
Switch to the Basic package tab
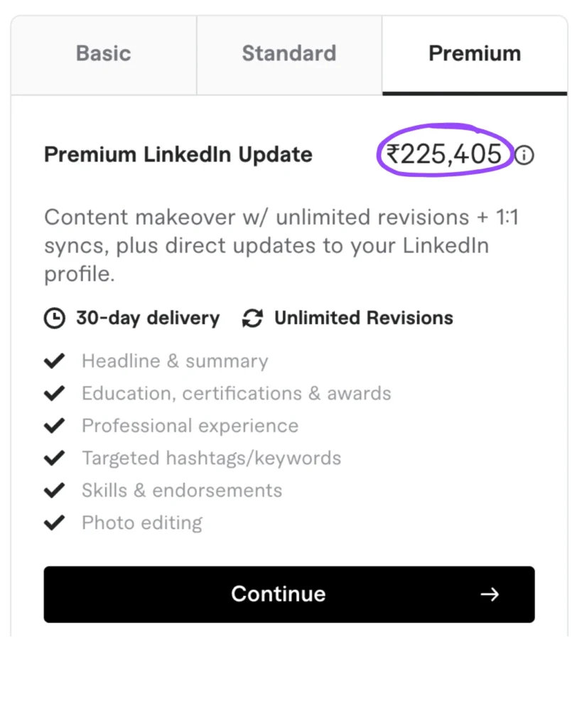click(x=104, y=54)
